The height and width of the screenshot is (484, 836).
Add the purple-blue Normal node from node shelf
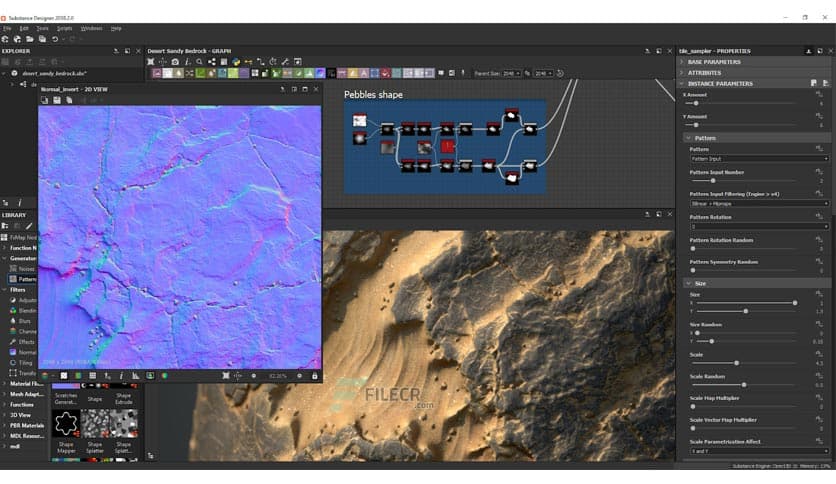[x=320, y=73]
